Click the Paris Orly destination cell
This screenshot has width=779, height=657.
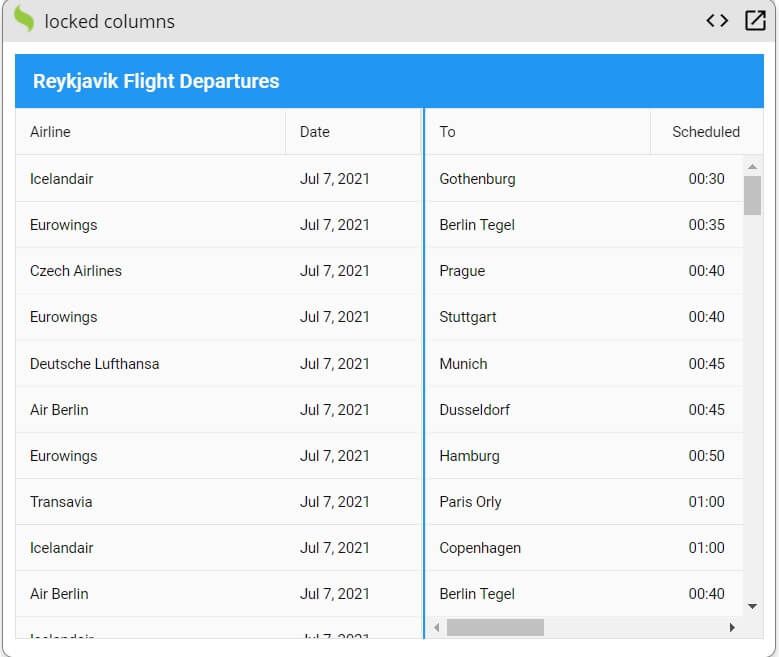pyautogui.click(x=538, y=502)
